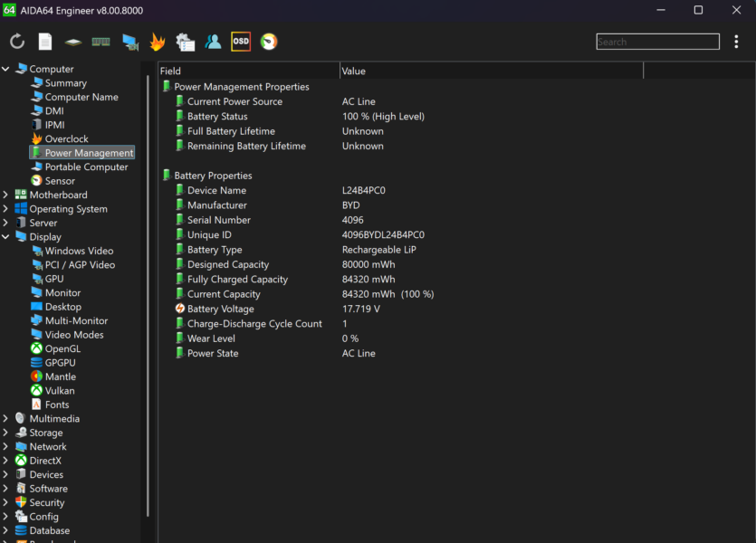
Task: Click the Field column header
Action: tap(249, 71)
